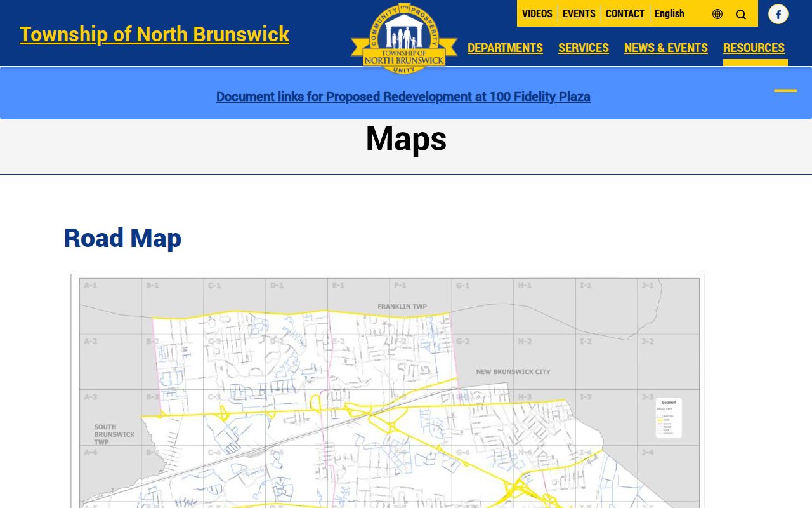Go to the Videos page

537,13
